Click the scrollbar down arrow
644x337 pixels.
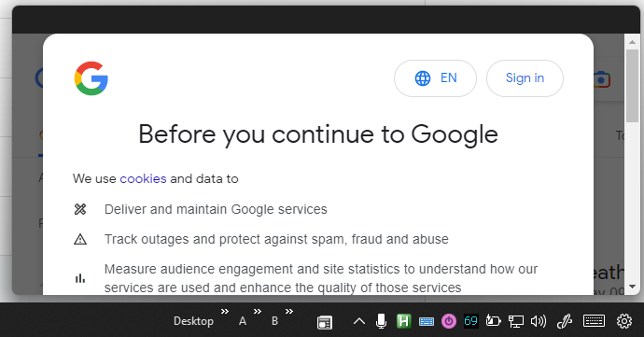tap(632, 287)
